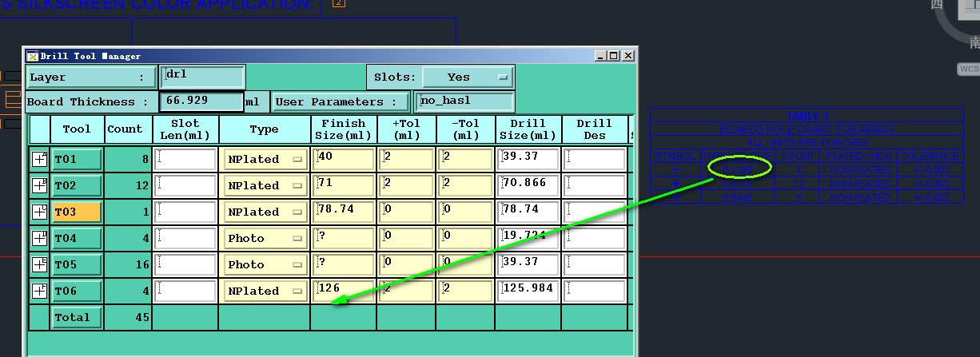Click the Total button

(77, 317)
